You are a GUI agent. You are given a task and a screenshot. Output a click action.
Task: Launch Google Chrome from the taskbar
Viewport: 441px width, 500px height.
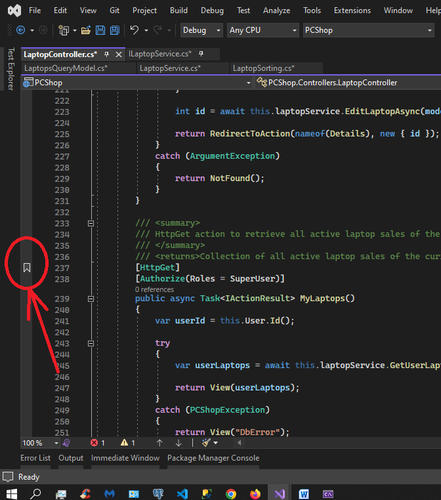coord(231,494)
